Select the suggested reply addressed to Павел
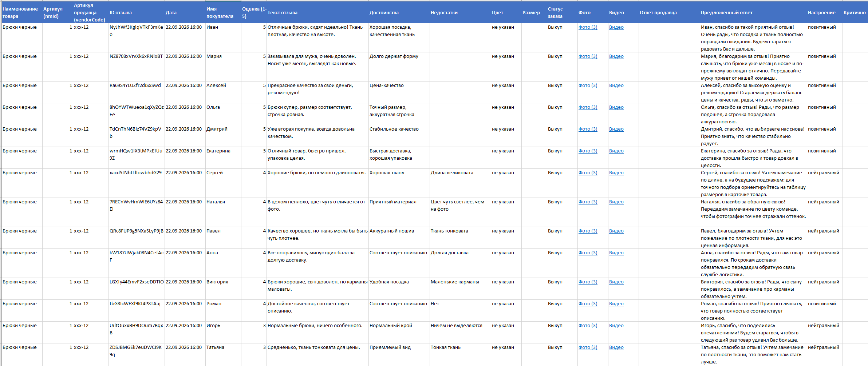 (753, 238)
